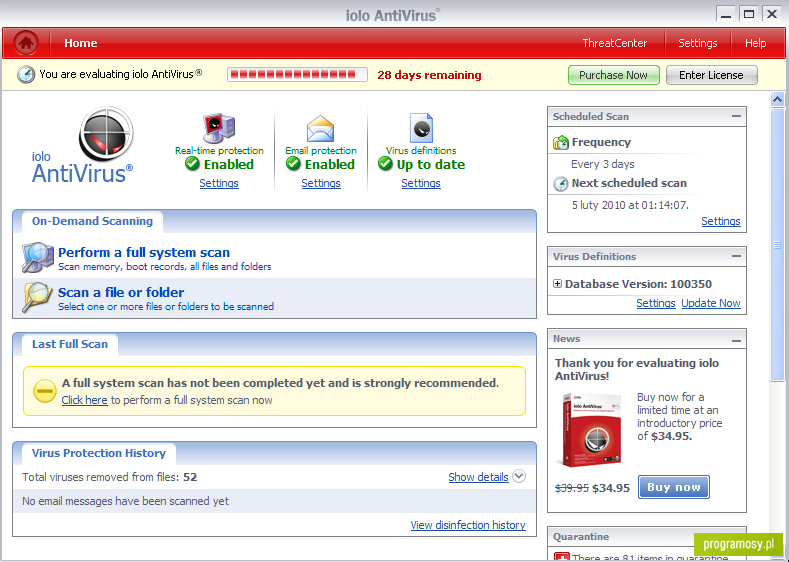Click the green check beside Real-time Enabled
The width and height of the screenshot is (789, 562).
(x=192, y=164)
